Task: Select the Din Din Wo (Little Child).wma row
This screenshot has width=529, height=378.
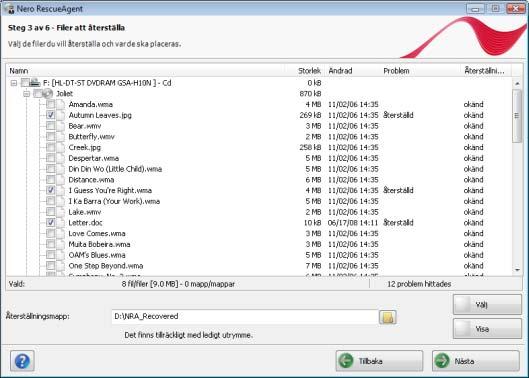Action: click(x=259, y=169)
